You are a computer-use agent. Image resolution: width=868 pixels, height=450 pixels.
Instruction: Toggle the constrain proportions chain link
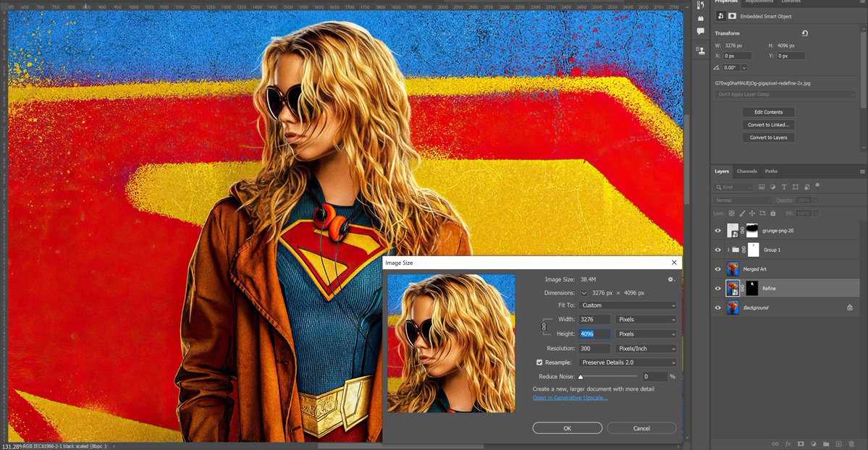point(544,326)
